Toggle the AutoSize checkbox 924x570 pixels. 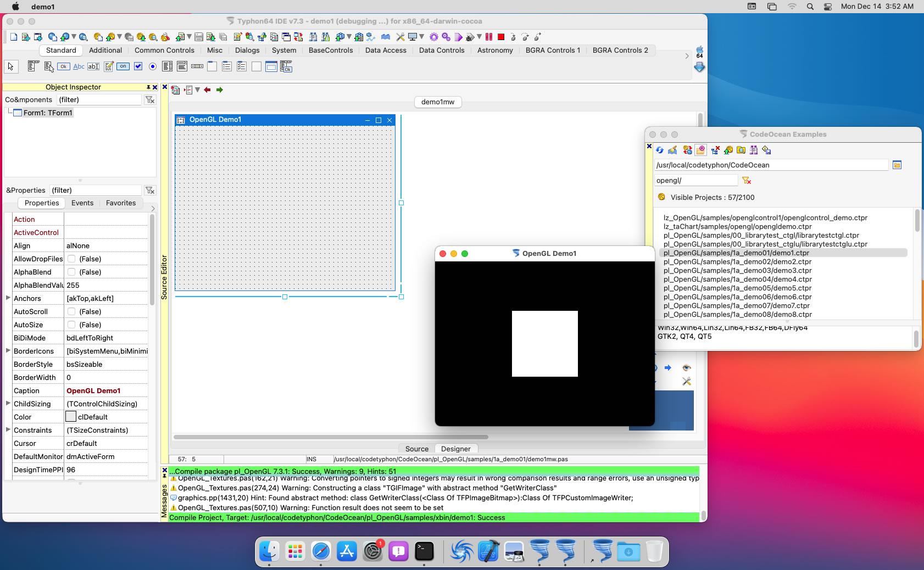pyautogui.click(x=71, y=325)
